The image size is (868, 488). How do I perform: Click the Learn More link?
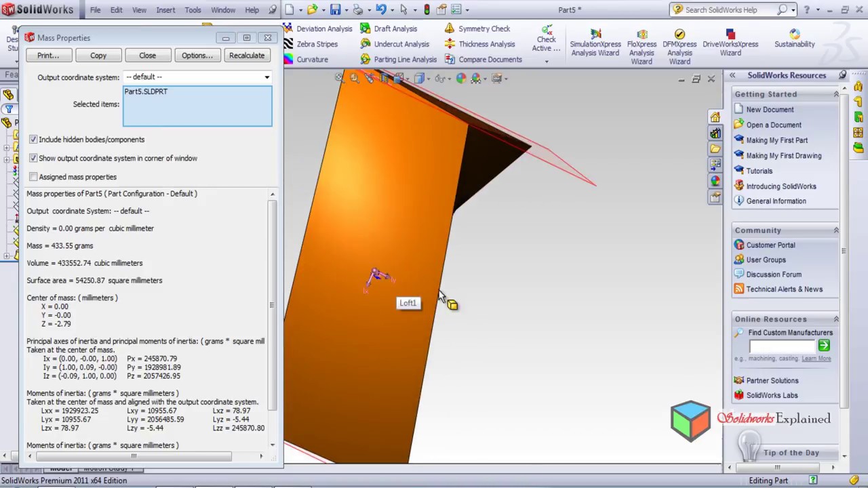[x=816, y=359]
